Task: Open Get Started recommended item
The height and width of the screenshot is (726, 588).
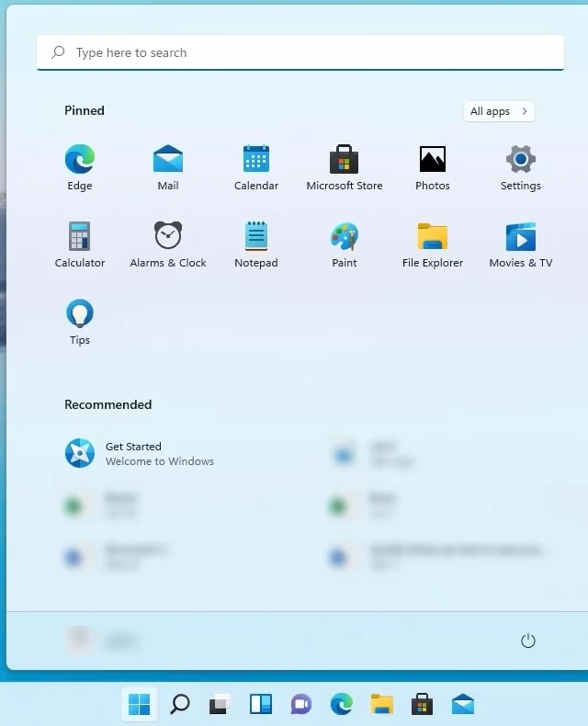Action: click(140, 453)
